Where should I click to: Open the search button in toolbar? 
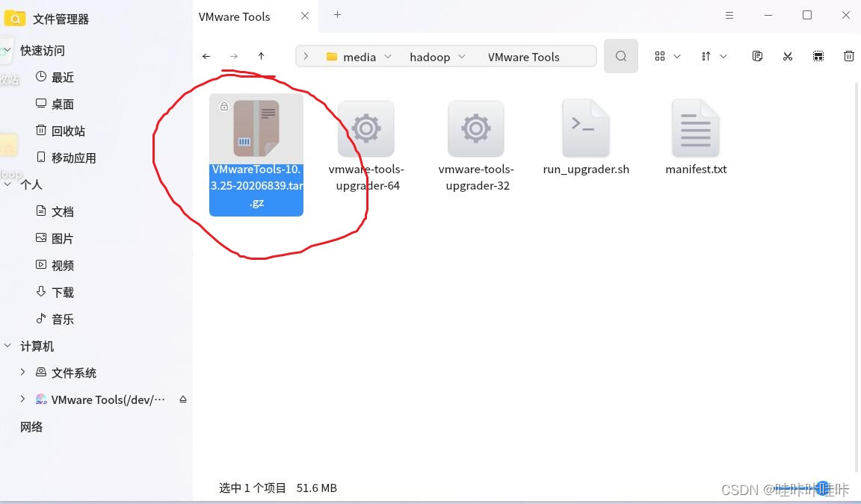[x=621, y=56]
